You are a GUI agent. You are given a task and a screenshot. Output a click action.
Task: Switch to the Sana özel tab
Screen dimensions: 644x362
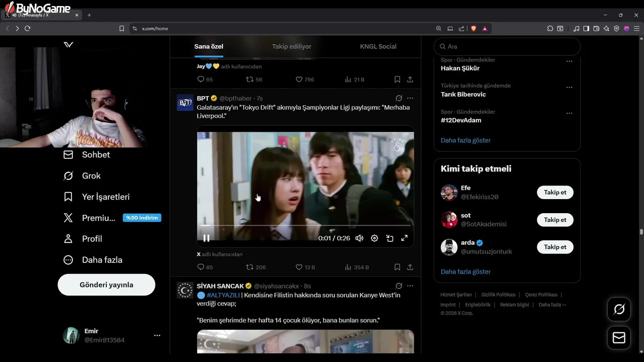click(x=209, y=46)
